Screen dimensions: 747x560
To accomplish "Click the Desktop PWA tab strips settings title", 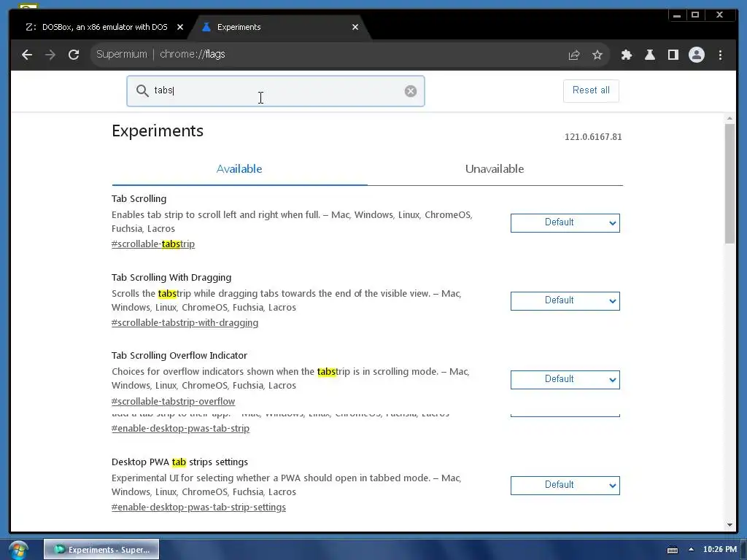I will pyautogui.click(x=179, y=462).
